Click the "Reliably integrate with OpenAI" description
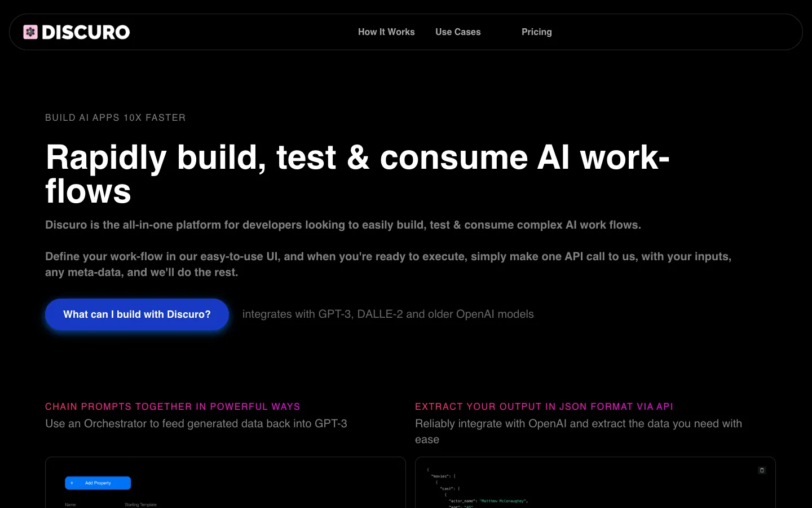 click(x=579, y=431)
